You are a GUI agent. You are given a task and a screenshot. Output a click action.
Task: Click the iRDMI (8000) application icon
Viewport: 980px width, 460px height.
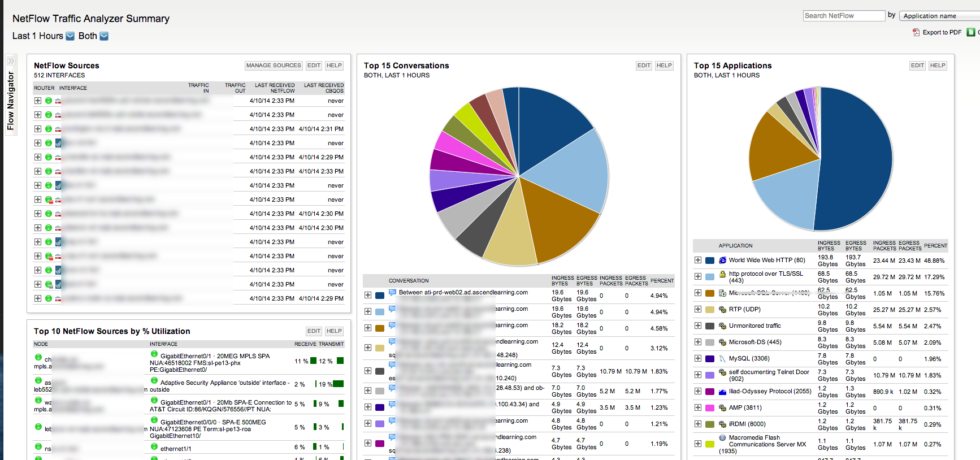click(722, 424)
